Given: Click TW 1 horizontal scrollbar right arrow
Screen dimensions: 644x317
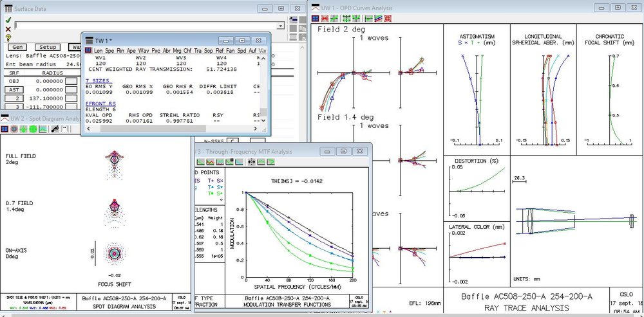Looking at the screenshot, I should 255,129.
